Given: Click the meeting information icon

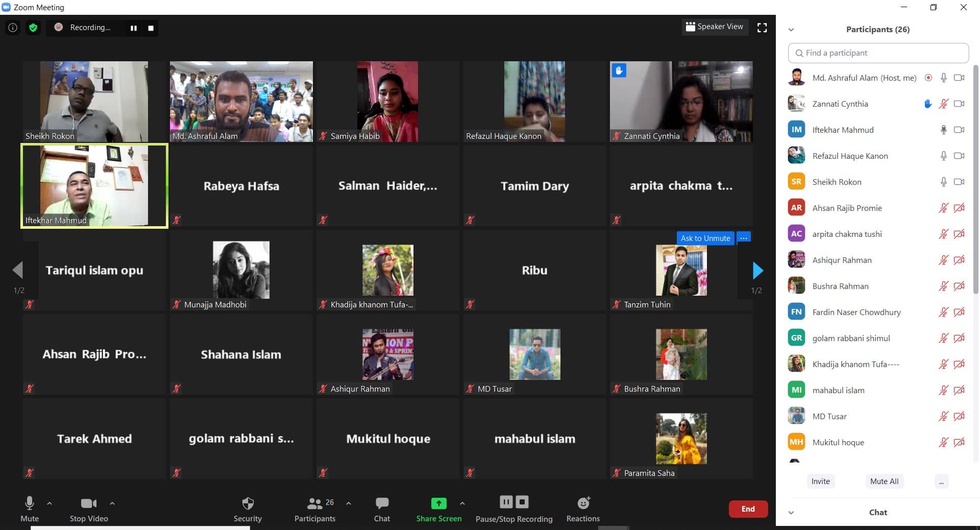Looking at the screenshot, I should click(x=13, y=28).
